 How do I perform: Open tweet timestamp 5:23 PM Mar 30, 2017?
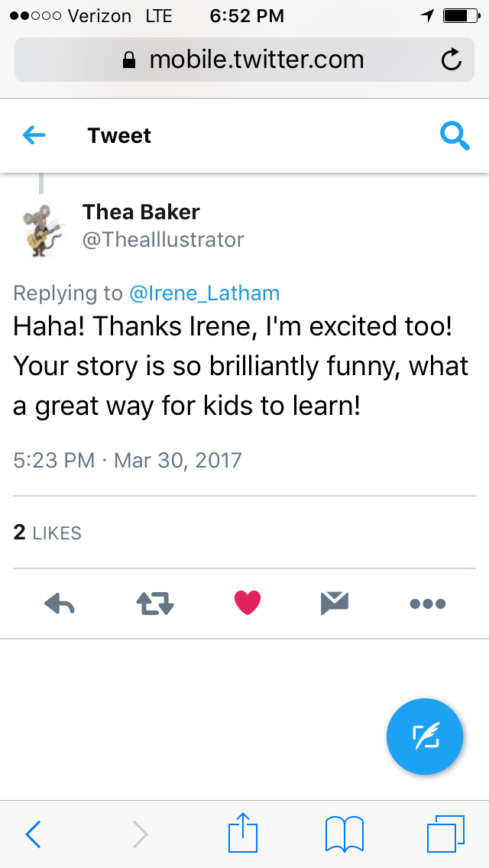(128, 461)
